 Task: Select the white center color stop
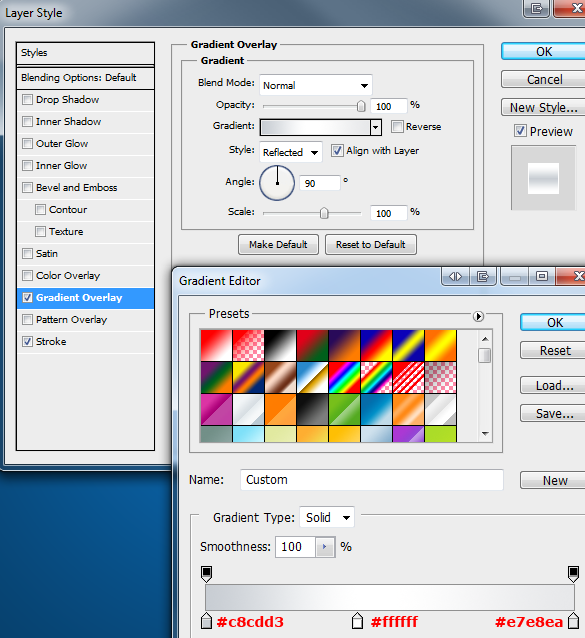357,621
